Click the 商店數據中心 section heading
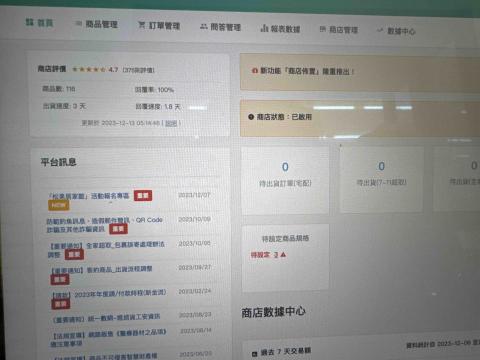This screenshot has width=480, height=360. 273,312
